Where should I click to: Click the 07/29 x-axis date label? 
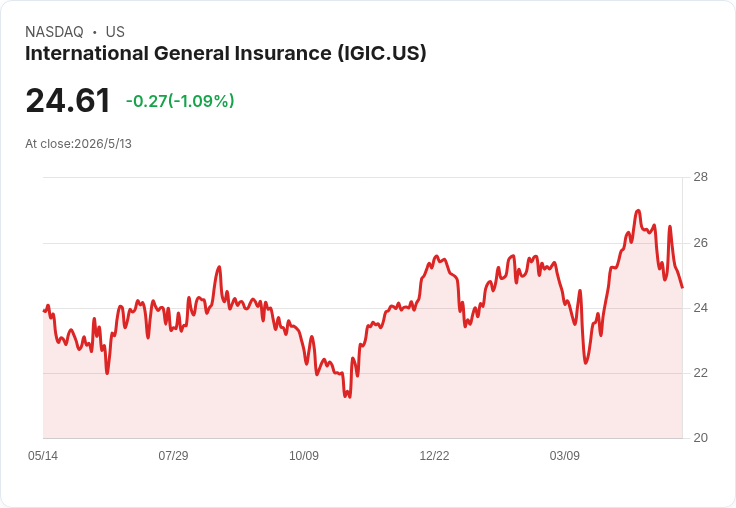coord(173,455)
